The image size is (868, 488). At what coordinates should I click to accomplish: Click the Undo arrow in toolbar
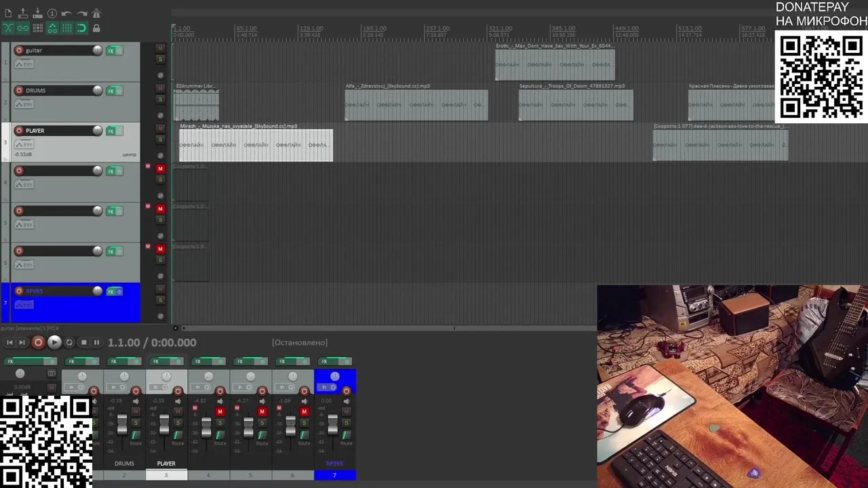tap(66, 14)
